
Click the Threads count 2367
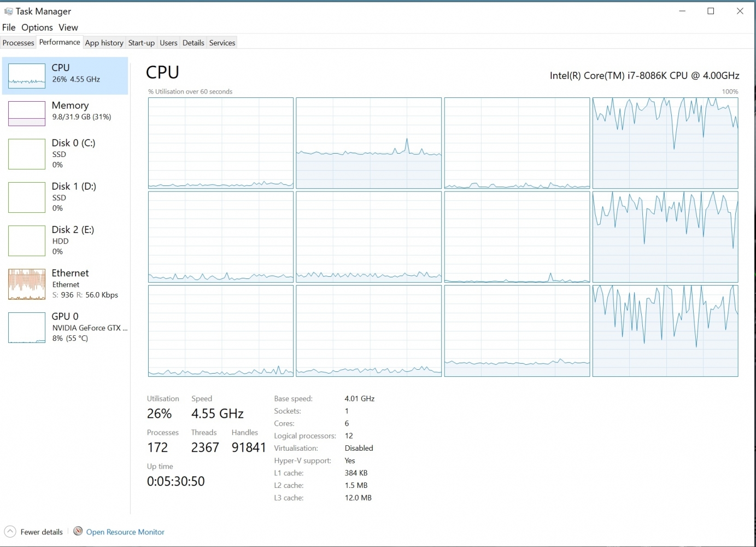click(x=205, y=447)
